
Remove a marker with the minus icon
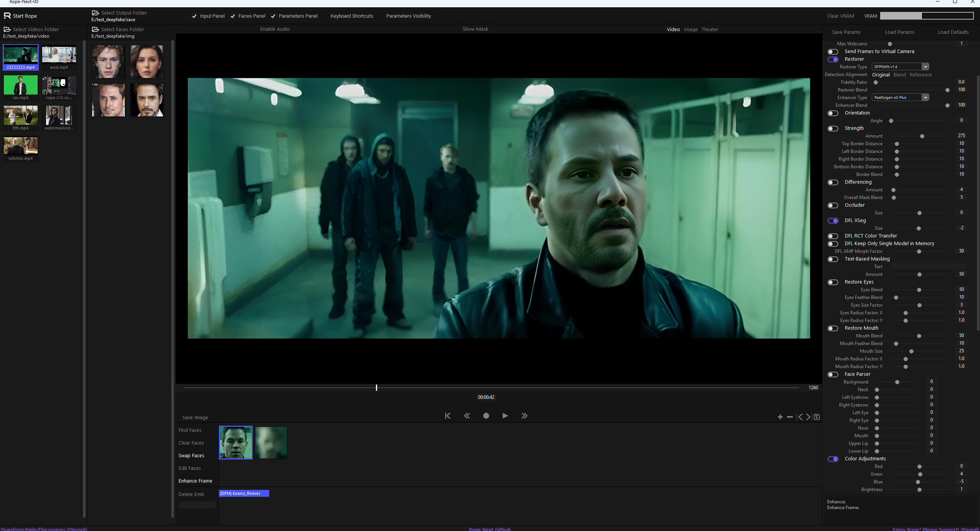790,417
